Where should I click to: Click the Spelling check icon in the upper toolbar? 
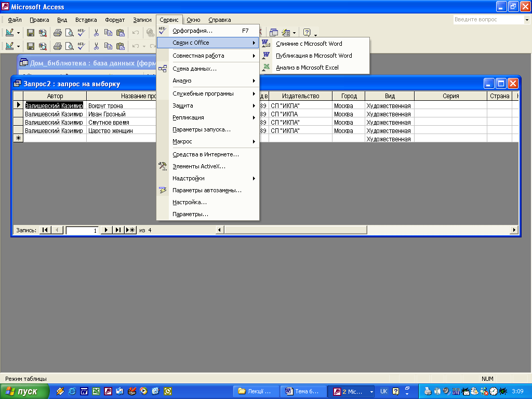81,33
